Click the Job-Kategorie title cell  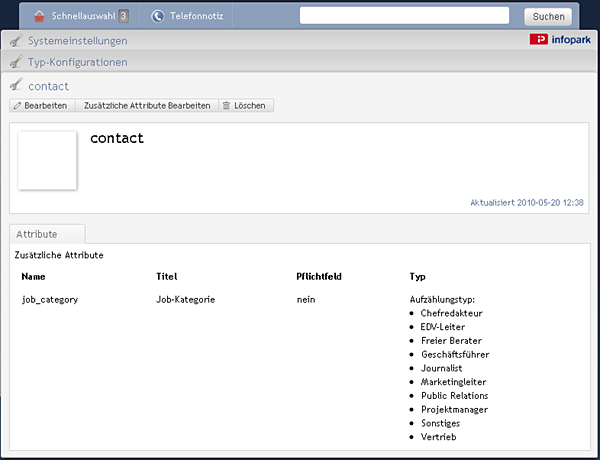coord(186,299)
